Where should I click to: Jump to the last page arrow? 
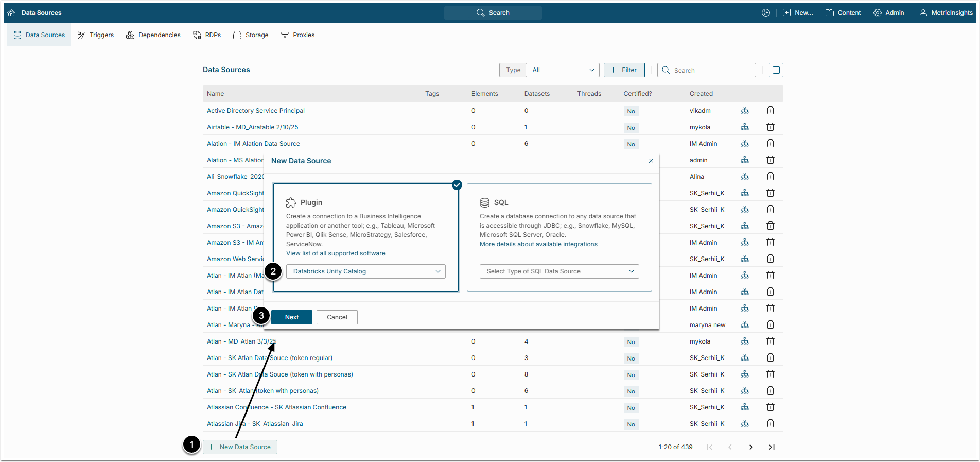click(x=771, y=447)
